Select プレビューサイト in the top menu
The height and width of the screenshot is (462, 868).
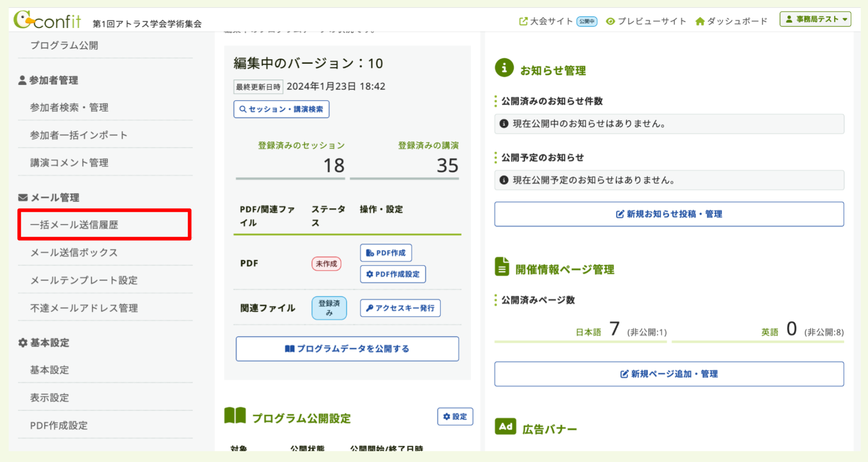pos(652,21)
